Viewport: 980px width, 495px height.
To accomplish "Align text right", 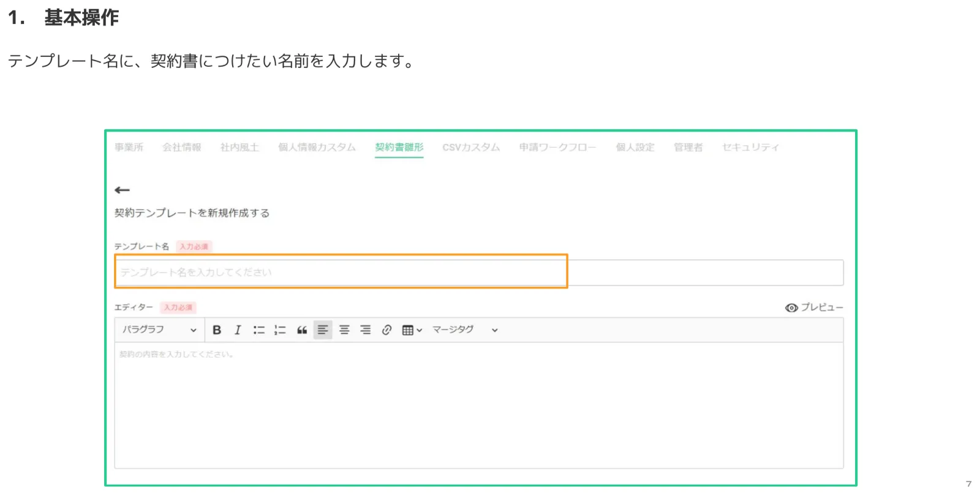I will [x=365, y=330].
